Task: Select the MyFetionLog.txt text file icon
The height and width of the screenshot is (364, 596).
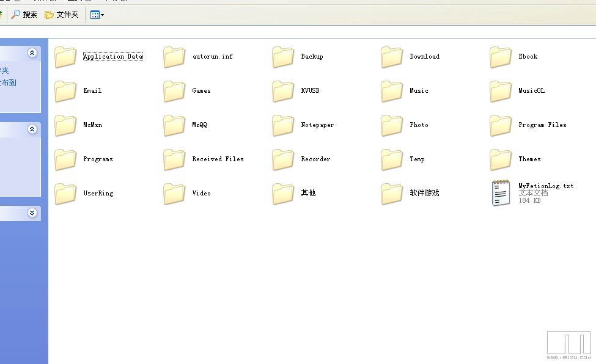Action: point(501,193)
